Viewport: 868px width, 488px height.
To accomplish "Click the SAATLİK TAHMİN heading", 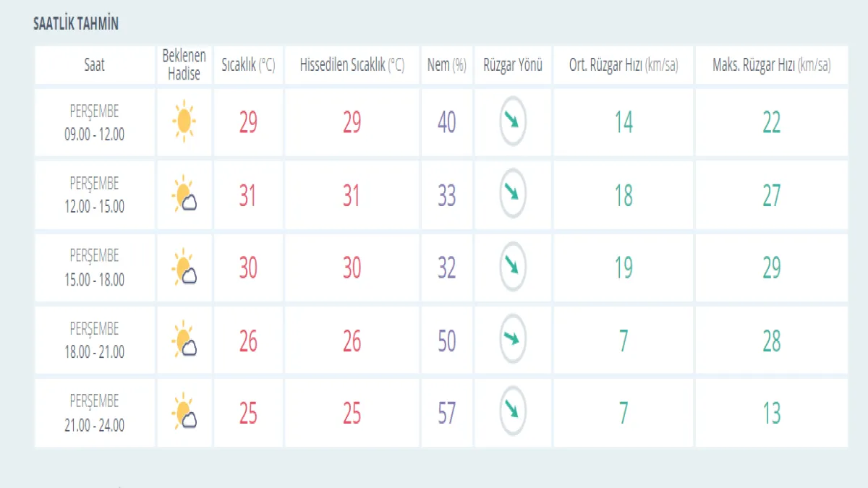I will click(76, 24).
